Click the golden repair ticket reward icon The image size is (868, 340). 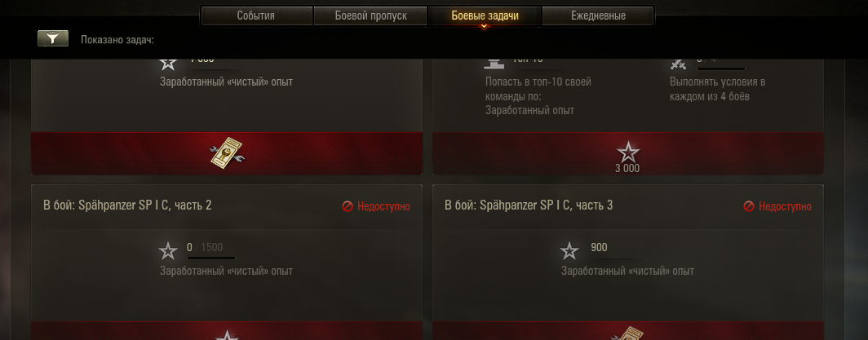pyautogui.click(x=227, y=153)
